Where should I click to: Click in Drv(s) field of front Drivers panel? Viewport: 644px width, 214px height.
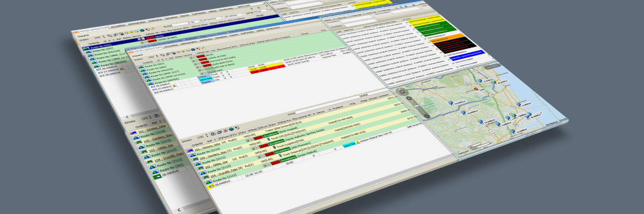(x=327, y=105)
